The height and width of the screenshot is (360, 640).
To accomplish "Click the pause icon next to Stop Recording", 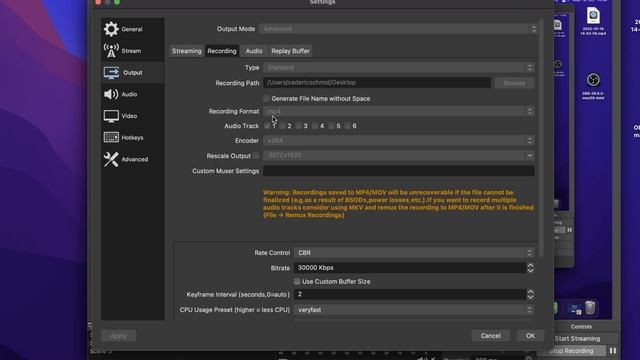I will [613, 351].
